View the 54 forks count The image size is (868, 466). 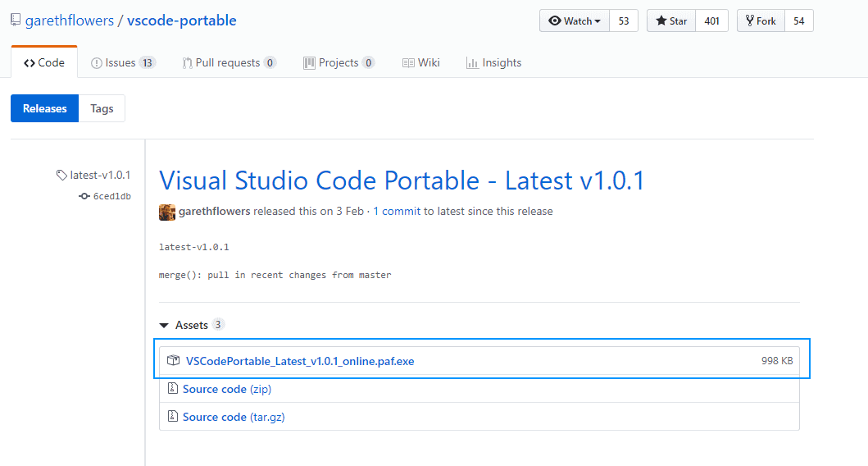click(x=799, y=21)
